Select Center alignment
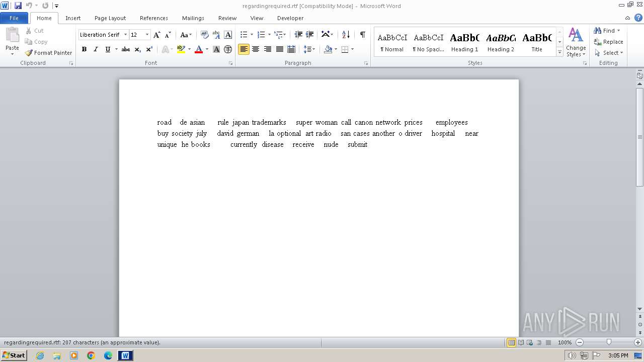The height and width of the screenshot is (362, 644). tap(256, 49)
